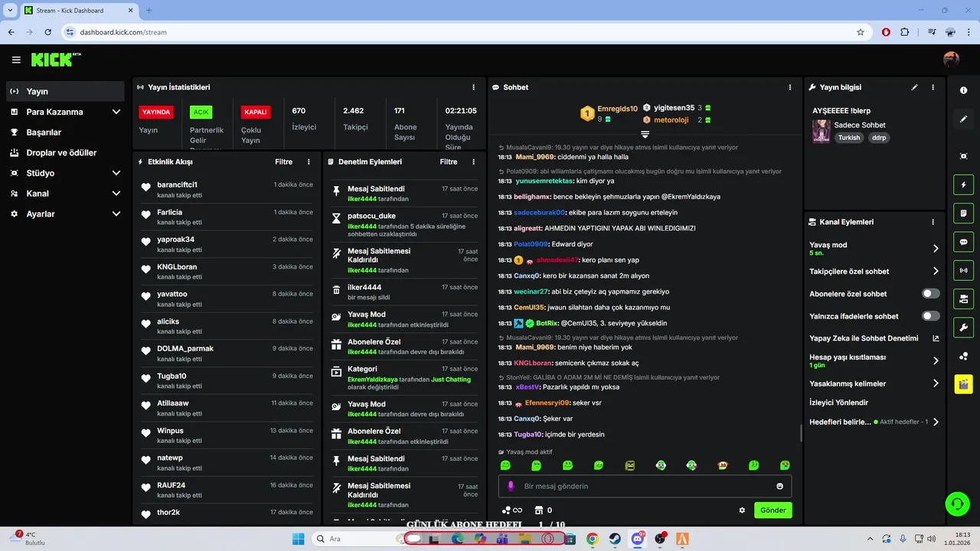Open the Etkinlik Akışı three-dot menu
The height and width of the screenshot is (551, 980).
click(309, 162)
